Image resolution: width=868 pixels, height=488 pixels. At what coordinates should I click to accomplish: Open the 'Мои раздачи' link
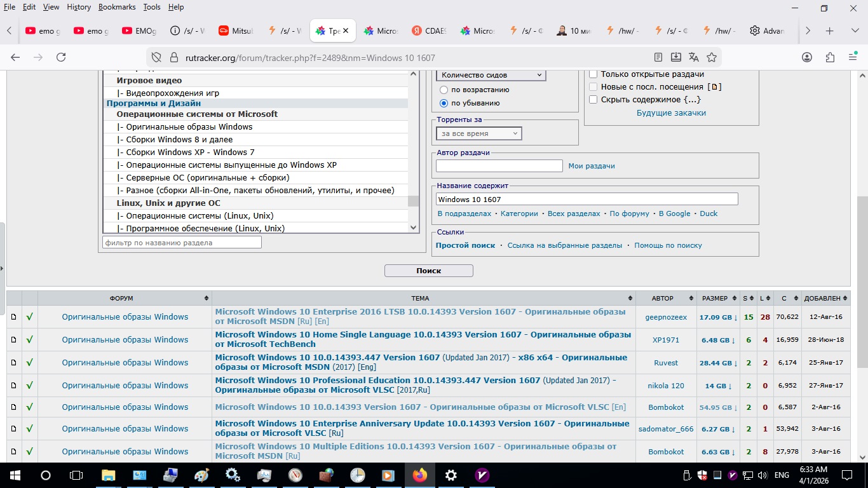tap(592, 166)
